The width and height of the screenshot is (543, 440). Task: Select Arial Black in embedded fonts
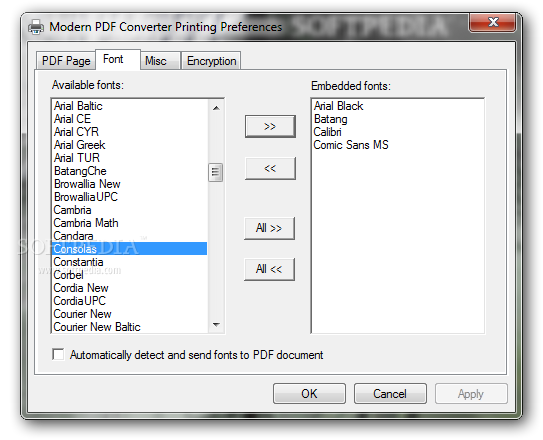(398, 106)
